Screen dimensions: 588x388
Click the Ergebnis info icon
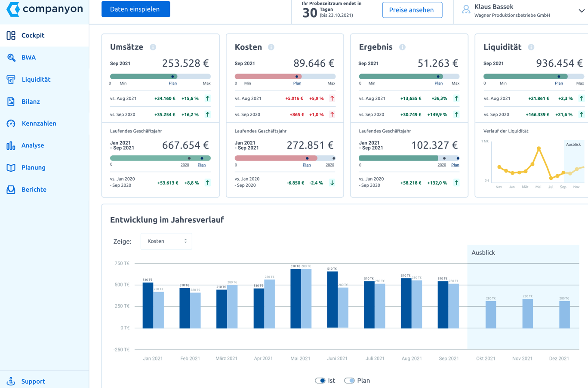click(x=402, y=47)
